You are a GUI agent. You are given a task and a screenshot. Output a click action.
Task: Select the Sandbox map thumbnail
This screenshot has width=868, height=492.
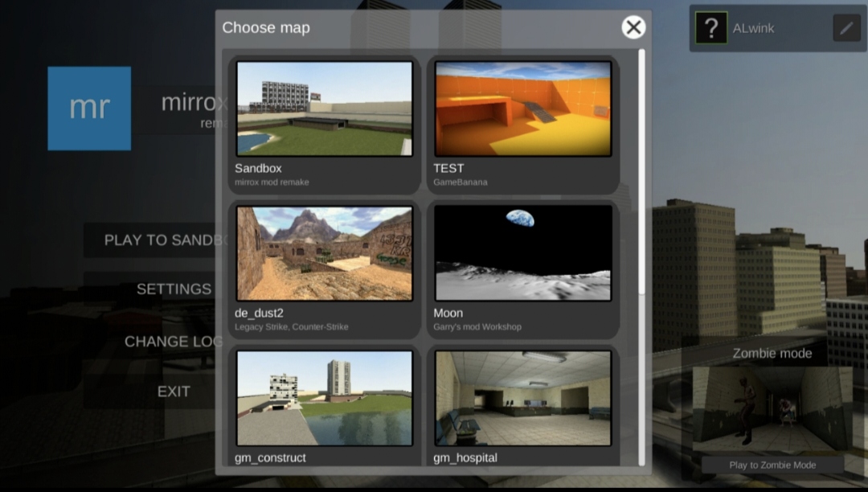[324, 109]
